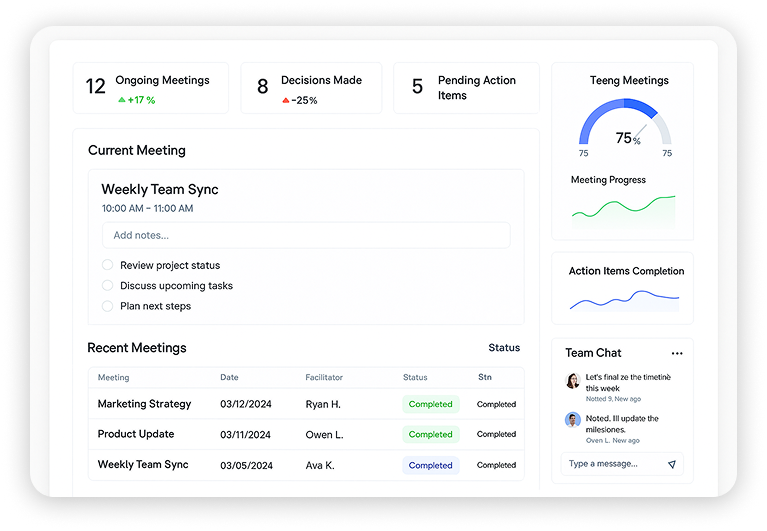Screen dimensions: 767x531
Task: Click the blue Completed badge for Weekly Team Sync
Action: (430, 465)
